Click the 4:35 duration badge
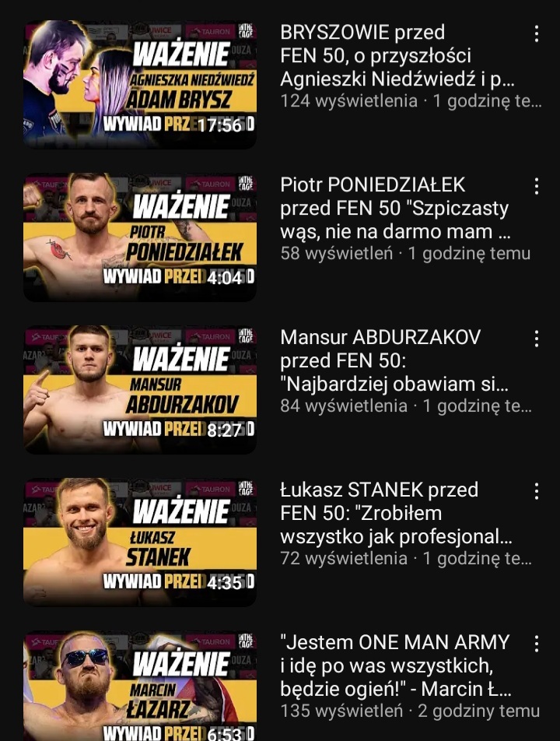 coord(224,583)
